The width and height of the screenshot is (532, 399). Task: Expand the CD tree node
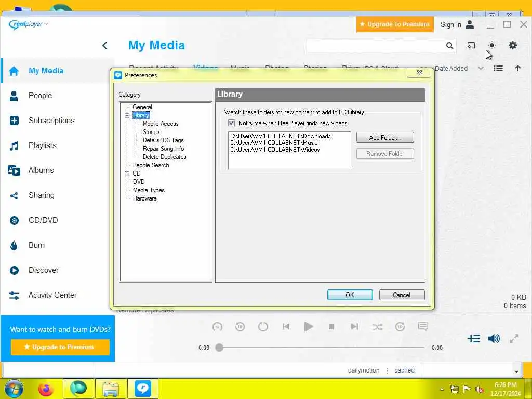(127, 174)
